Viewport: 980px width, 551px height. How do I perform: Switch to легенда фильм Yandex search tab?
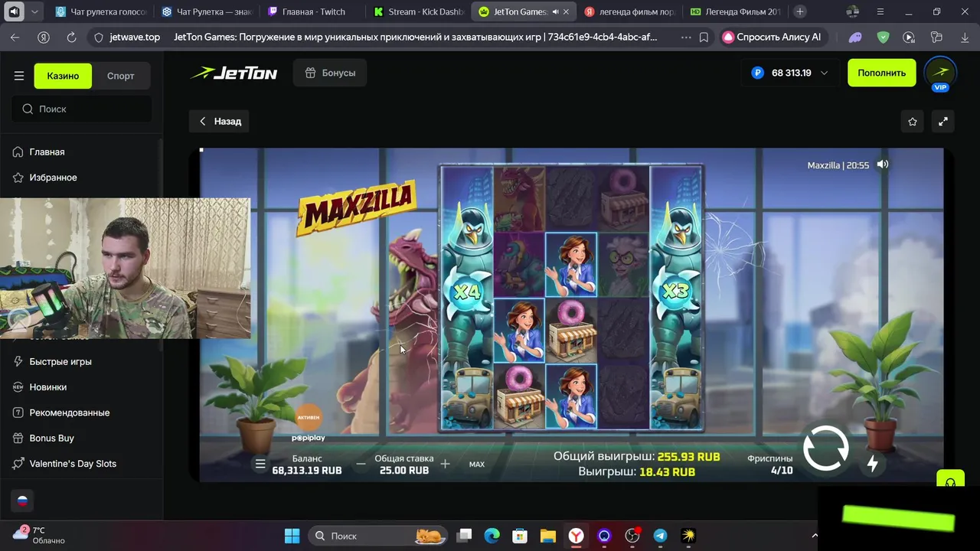coord(629,11)
